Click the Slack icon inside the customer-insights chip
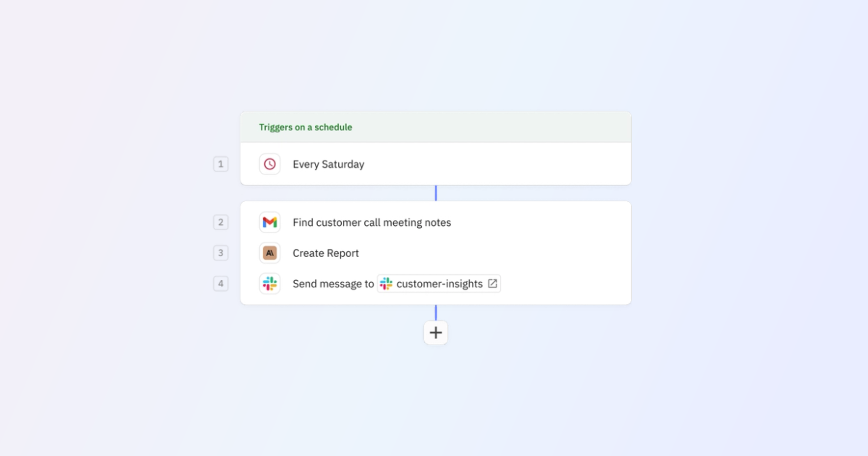The image size is (868, 456). pyautogui.click(x=386, y=284)
